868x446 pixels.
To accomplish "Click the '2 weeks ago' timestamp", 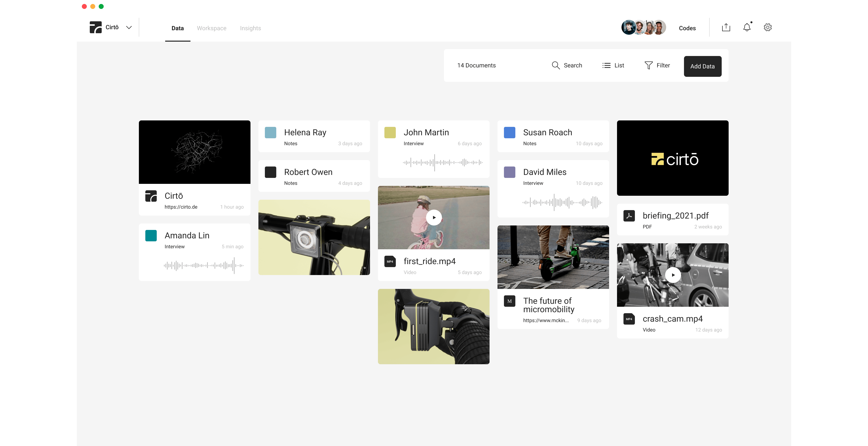I will [708, 227].
